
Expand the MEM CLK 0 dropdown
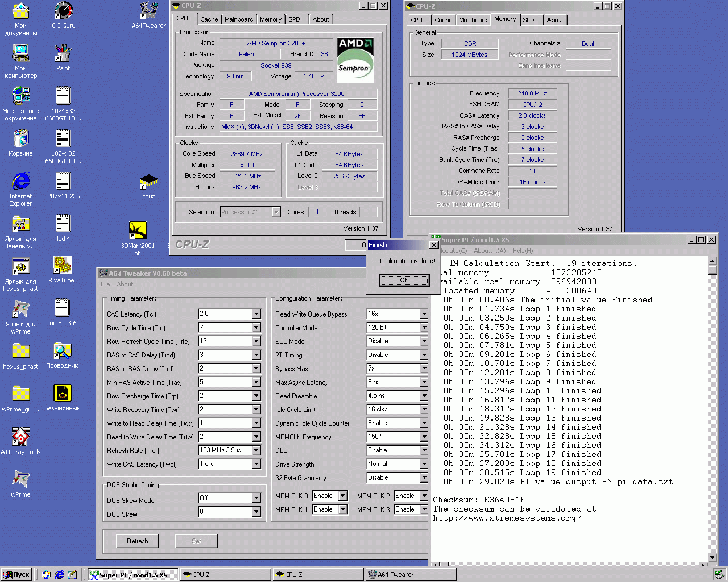click(x=342, y=496)
